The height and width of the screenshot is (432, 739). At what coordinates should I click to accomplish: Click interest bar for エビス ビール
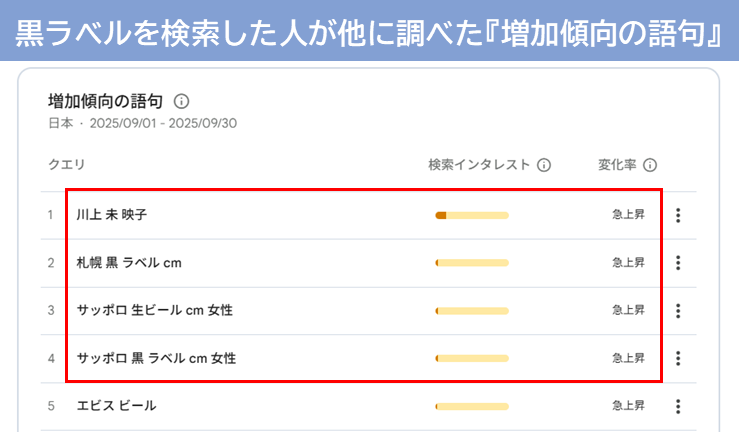[x=472, y=406]
